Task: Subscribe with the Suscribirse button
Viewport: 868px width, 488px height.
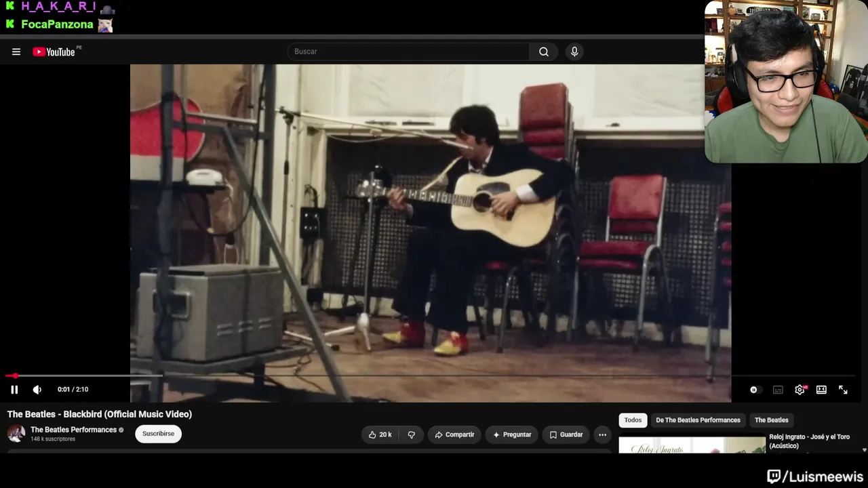Action: point(158,434)
